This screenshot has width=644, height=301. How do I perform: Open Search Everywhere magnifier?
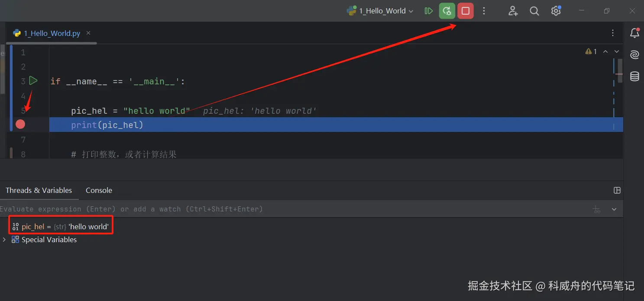[x=534, y=11]
